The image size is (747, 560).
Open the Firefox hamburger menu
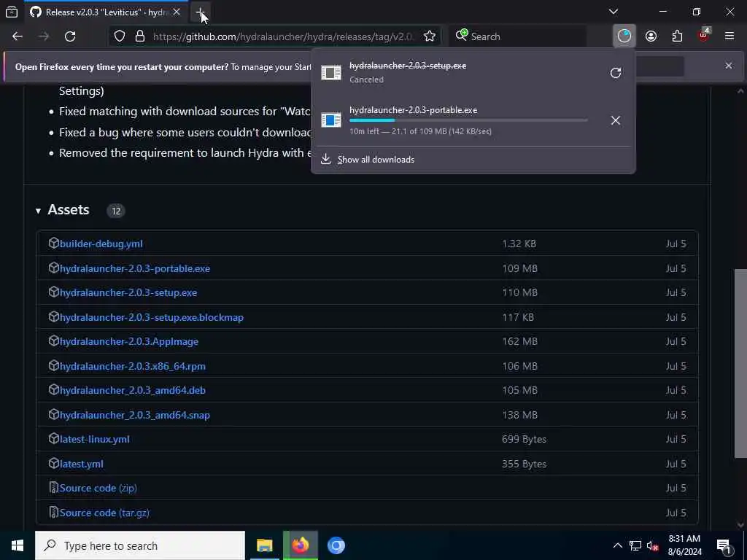click(729, 36)
